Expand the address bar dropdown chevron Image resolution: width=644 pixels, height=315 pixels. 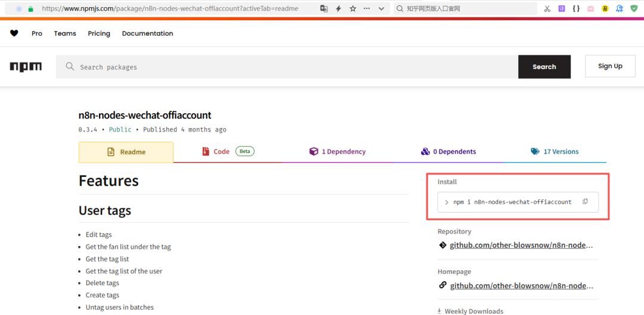tap(381, 8)
